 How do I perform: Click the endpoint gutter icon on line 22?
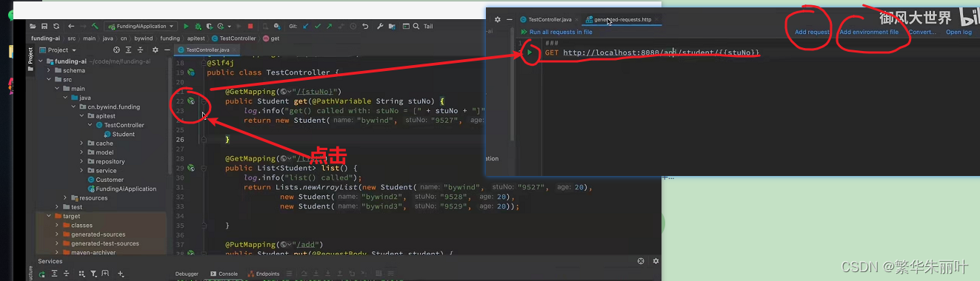point(191,101)
